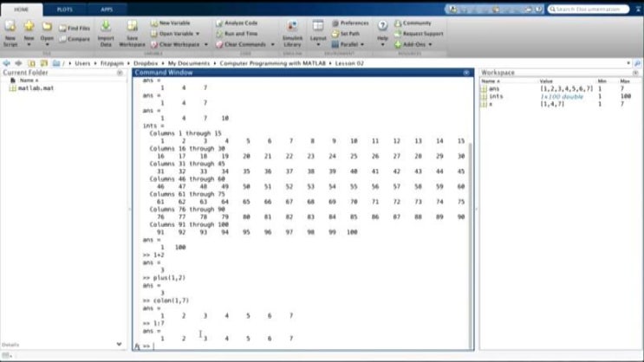Expand the Help dropdown arrow
This screenshot has height=362, width=644.
coord(382,44)
